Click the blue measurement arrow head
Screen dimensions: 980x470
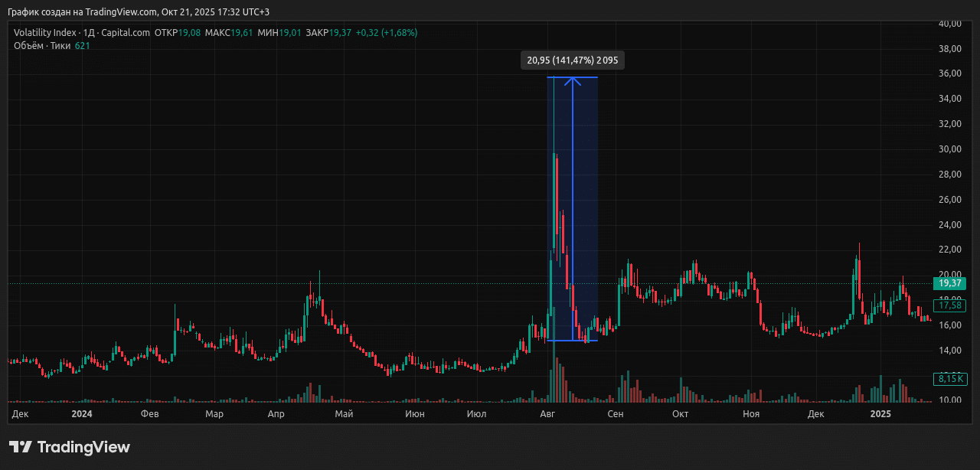pyautogui.click(x=573, y=80)
